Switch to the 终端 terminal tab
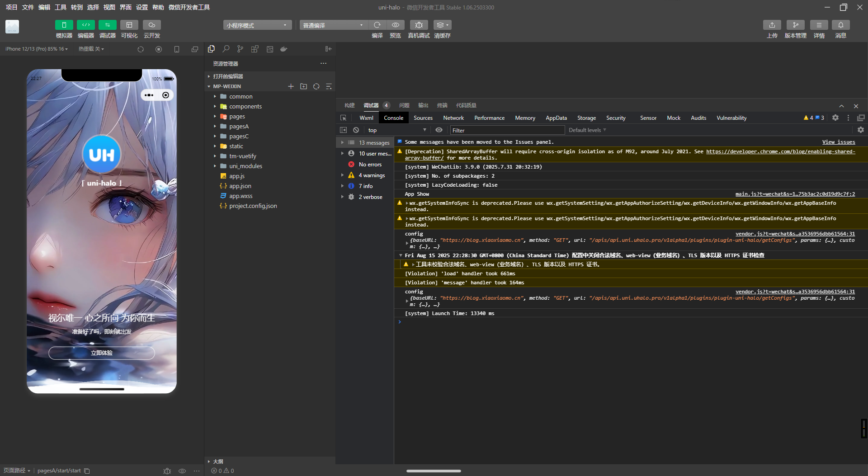This screenshot has height=476, width=868. coord(442,105)
